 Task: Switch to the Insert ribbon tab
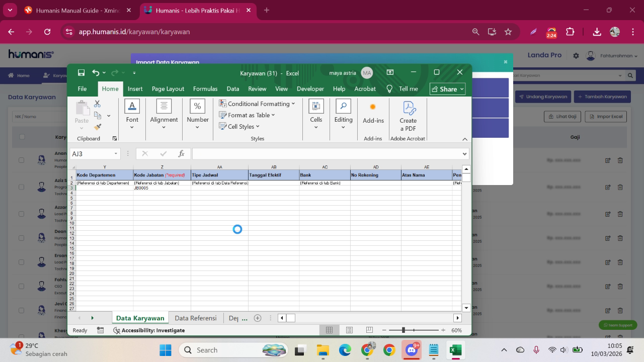click(135, 88)
